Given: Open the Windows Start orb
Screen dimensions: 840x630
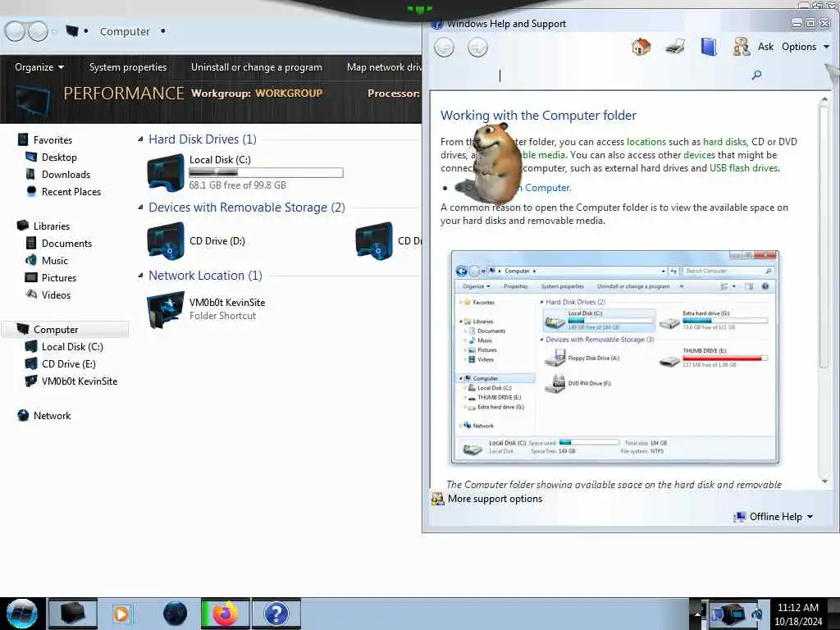Looking at the screenshot, I should point(21,614).
